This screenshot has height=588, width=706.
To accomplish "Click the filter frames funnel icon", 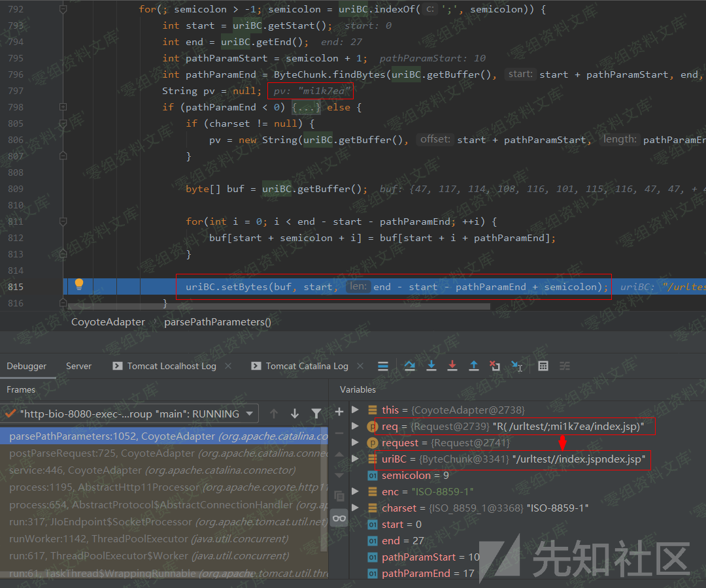I will point(316,414).
